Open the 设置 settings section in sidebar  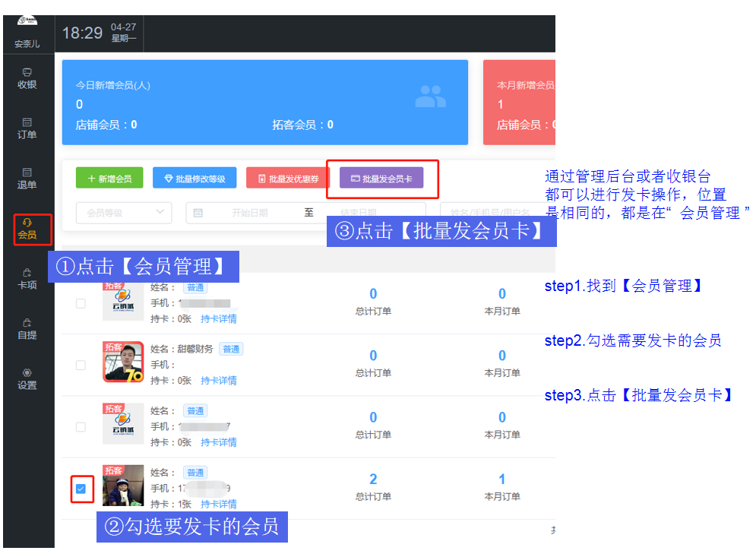(27, 379)
